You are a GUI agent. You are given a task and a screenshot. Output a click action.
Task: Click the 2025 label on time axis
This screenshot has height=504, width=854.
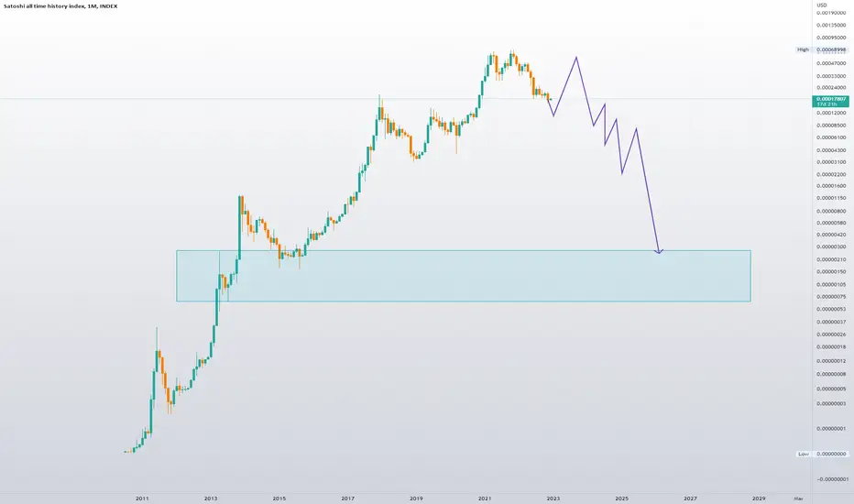coord(621,498)
